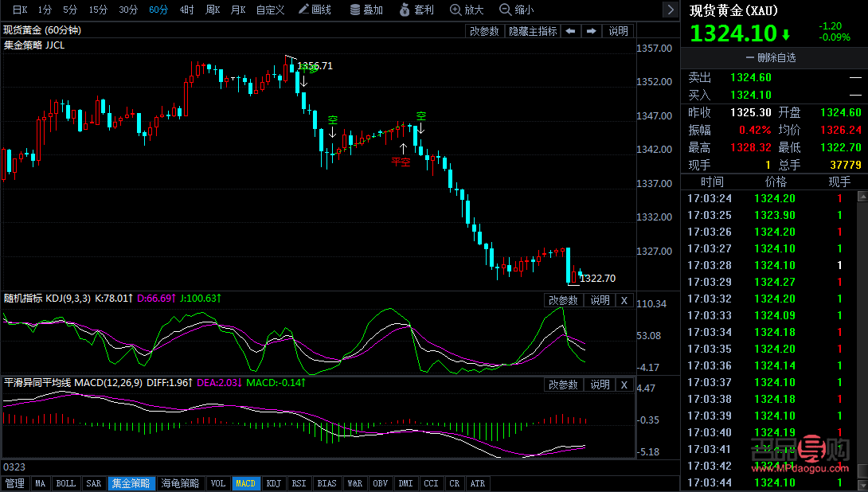Close the MACD indicator panel with X
Image resolution: width=868 pixels, height=492 pixels.
tap(624, 385)
